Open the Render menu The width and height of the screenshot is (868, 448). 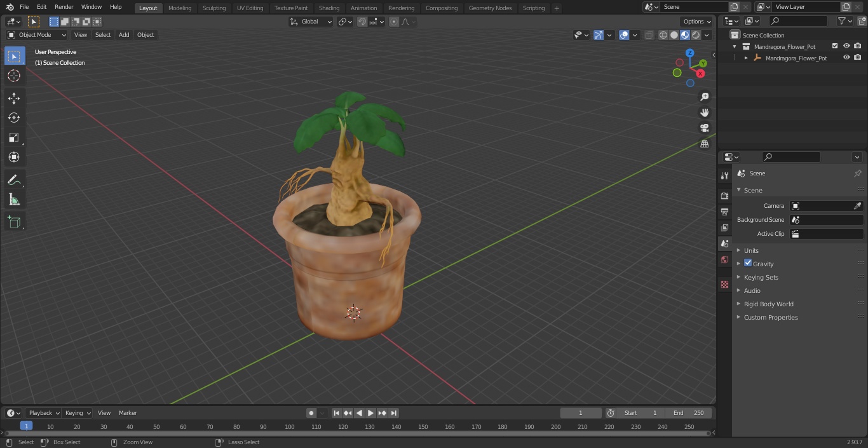tap(64, 7)
